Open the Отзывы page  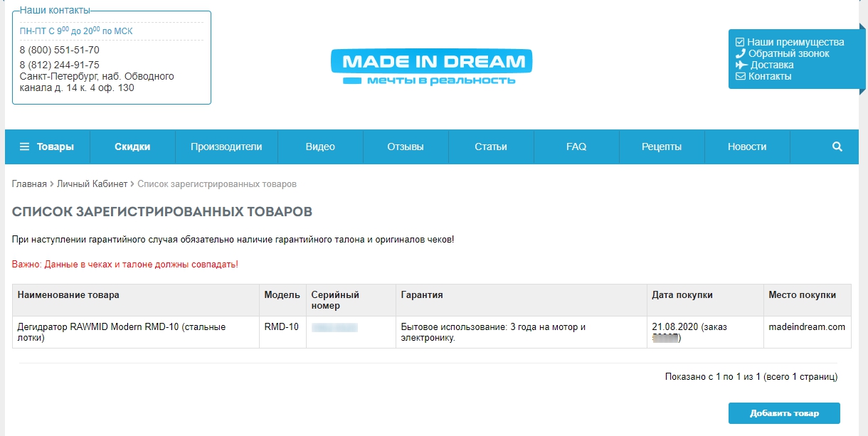[406, 147]
